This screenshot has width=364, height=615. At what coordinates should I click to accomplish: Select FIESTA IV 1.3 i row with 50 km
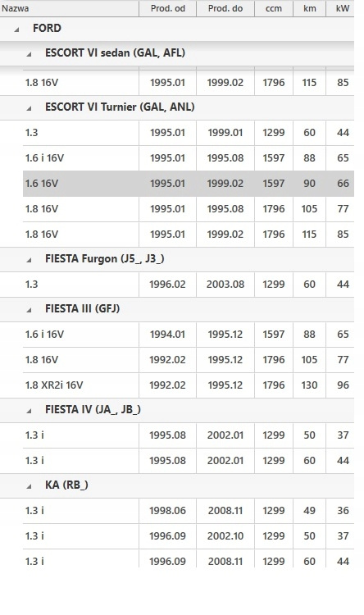[x=189, y=435]
